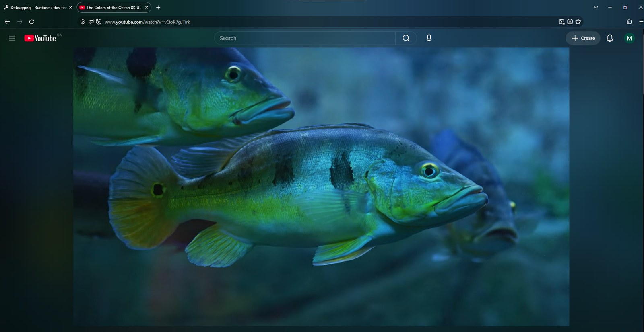The height and width of the screenshot is (332, 644).
Task: Focus the YouTube Search field
Action: (x=305, y=38)
